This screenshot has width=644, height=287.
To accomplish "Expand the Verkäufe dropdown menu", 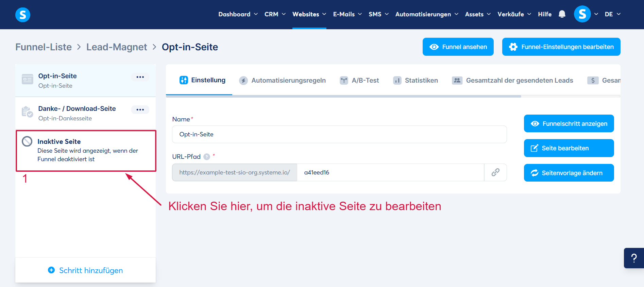I will (514, 14).
